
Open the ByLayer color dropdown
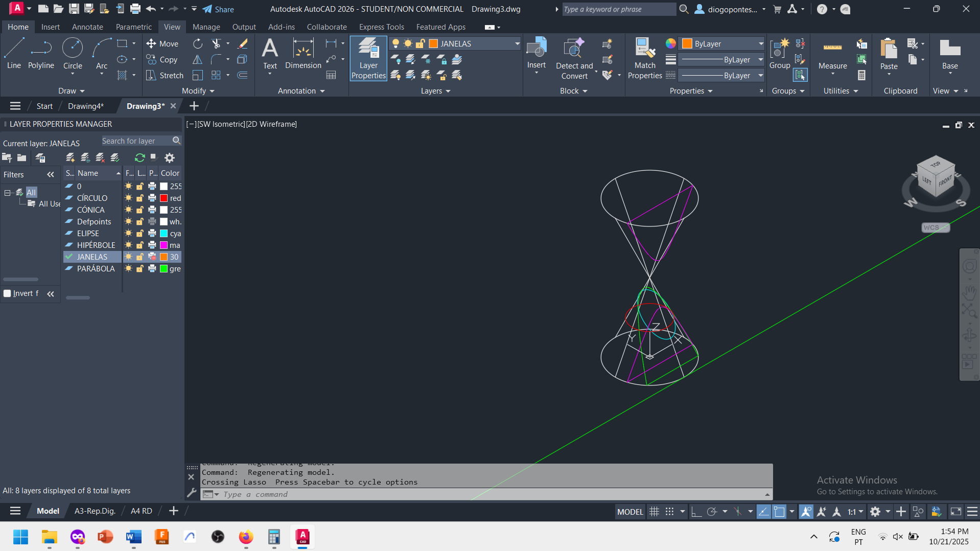coord(760,44)
